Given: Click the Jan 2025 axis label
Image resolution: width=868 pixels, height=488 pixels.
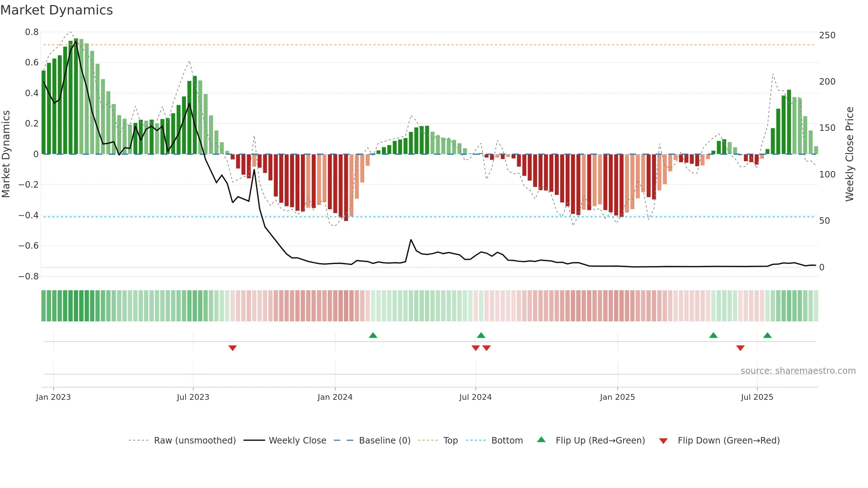Looking at the screenshot, I should click(x=617, y=397).
